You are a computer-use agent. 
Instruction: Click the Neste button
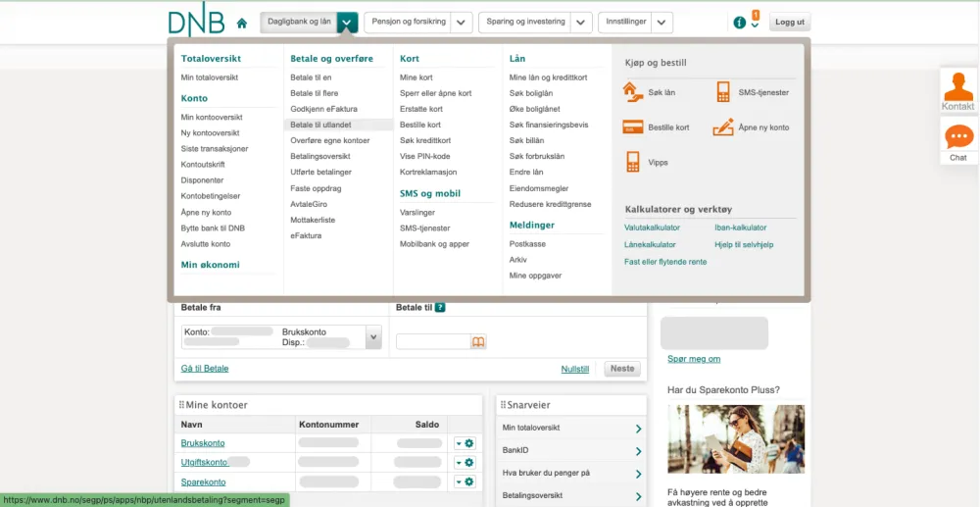coord(622,369)
